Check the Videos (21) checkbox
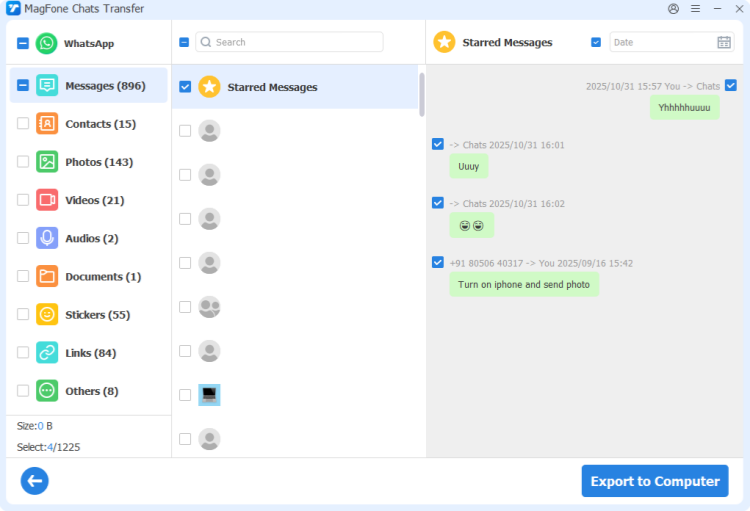 (23, 200)
